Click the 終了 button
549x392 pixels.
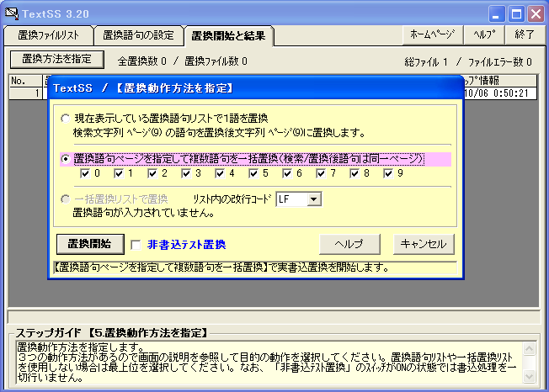click(x=525, y=34)
